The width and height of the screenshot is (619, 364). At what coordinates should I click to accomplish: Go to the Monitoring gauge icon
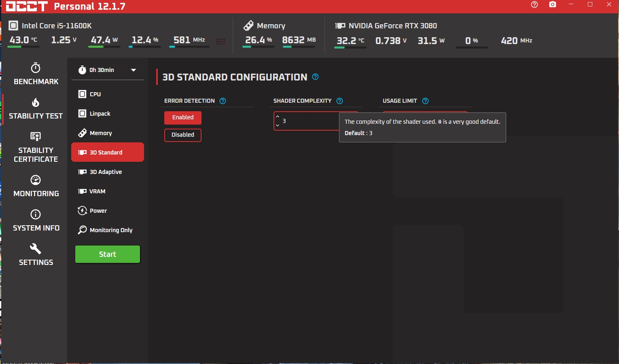point(36,180)
